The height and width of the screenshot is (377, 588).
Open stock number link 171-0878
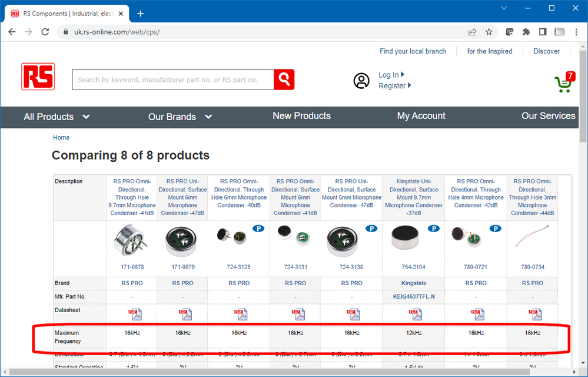pos(132,267)
